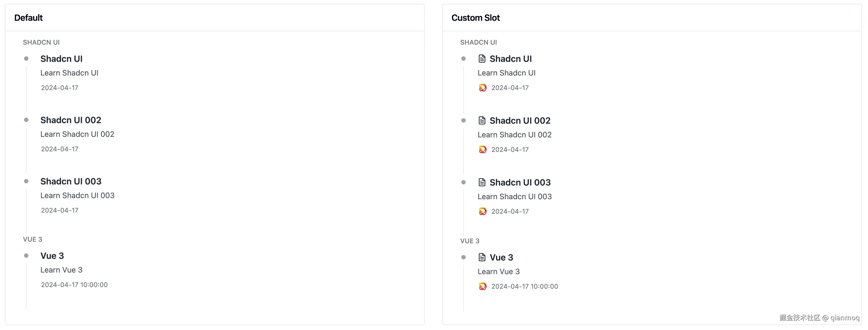Click the avatar icon under Custom Slot "Learn Shadcn UI"
Screen dimensions: 868x330
coord(483,88)
